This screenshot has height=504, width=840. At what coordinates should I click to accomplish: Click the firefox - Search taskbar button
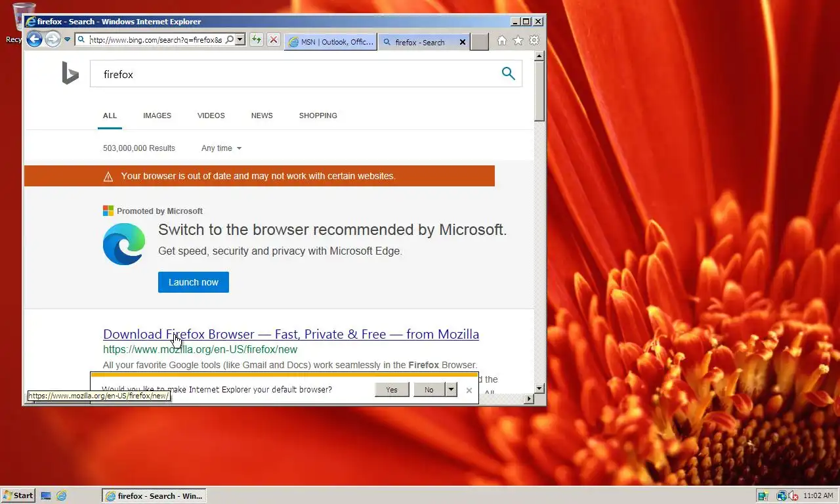[x=154, y=495]
